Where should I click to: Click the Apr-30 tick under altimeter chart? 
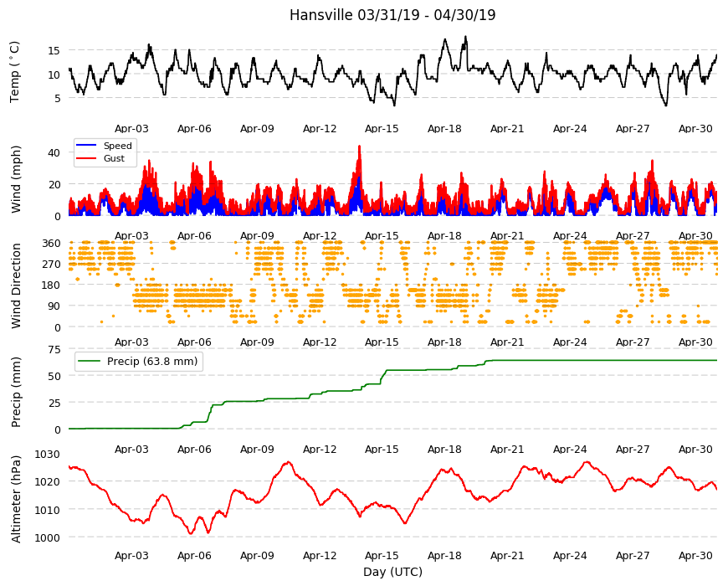695,555
